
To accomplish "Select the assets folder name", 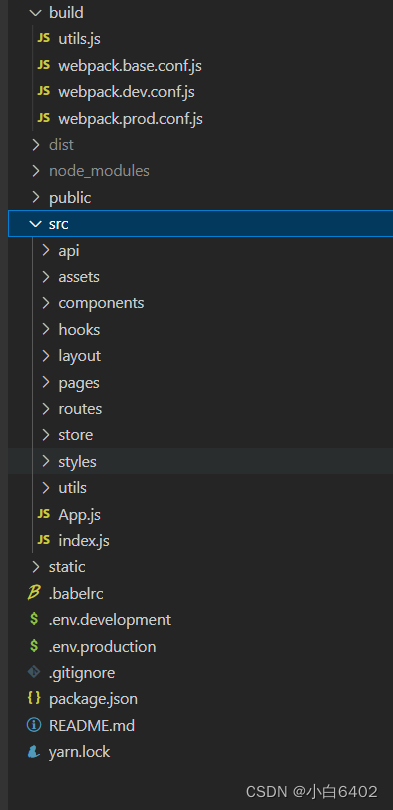I will (79, 277).
